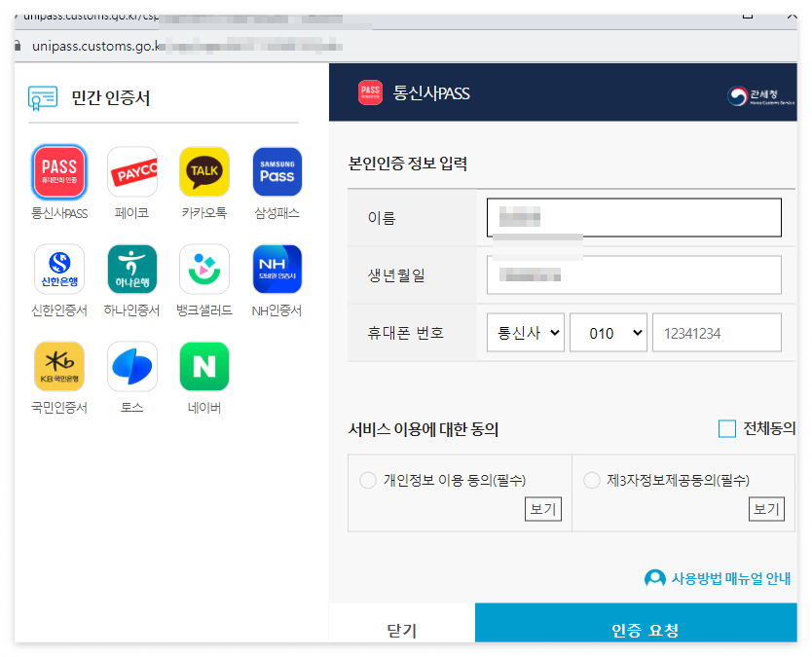This screenshot has width=812, height=657.
Task: Select the KB국민은행 국민인증서 icon
Action: coord(59,367)
